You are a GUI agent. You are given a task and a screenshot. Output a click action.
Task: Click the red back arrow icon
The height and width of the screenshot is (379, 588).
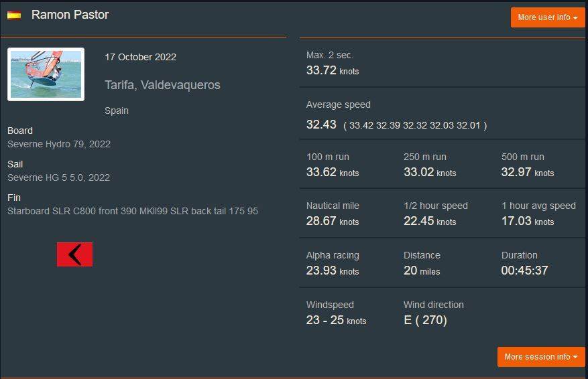(x=74, y=254)
